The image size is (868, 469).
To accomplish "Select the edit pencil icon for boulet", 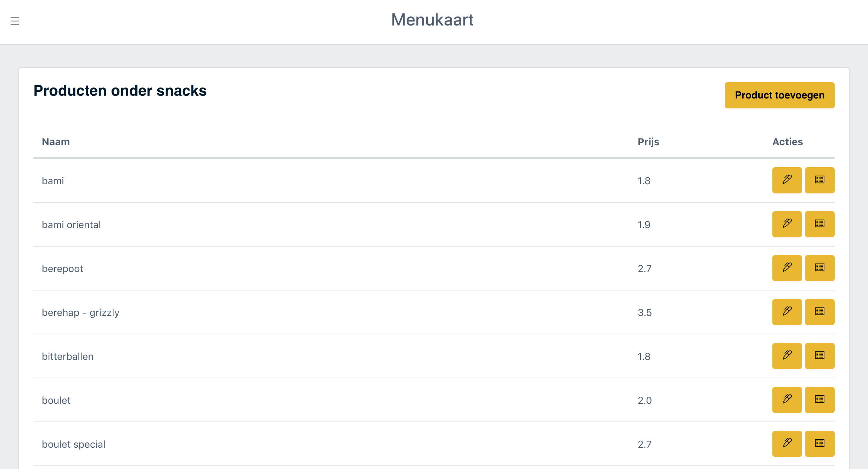I will [787, 400].
